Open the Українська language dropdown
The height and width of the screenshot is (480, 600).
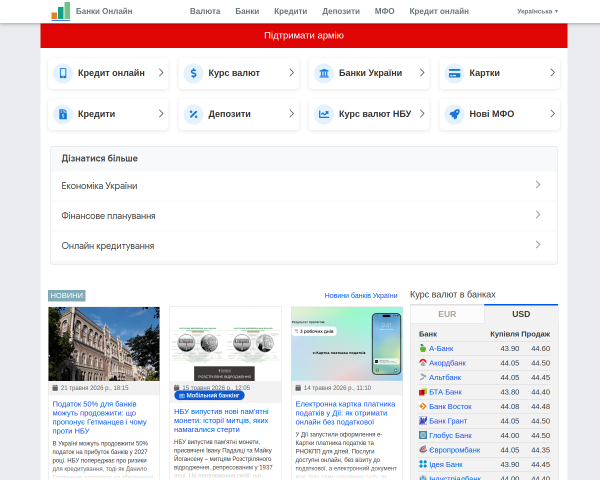point(537,11)
